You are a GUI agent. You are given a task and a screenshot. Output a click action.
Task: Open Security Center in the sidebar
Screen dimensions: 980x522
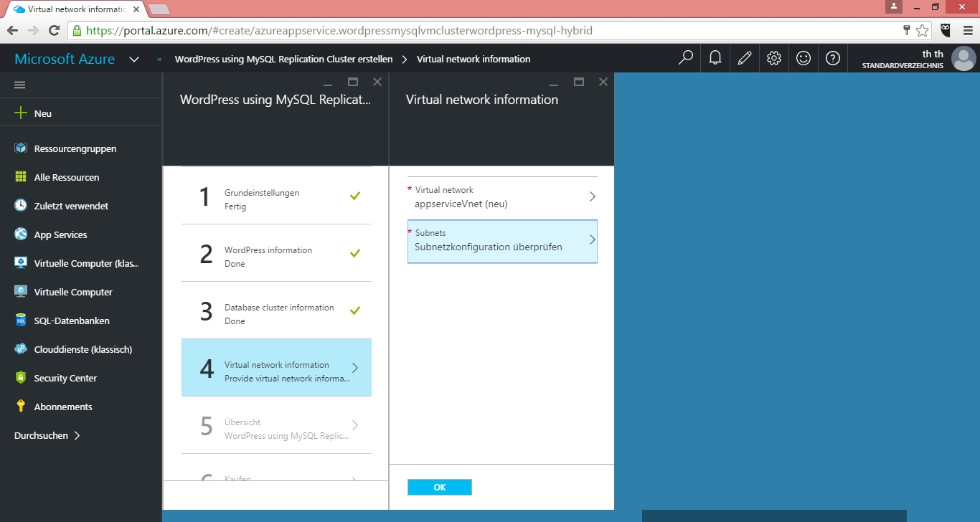coord(65,378)
